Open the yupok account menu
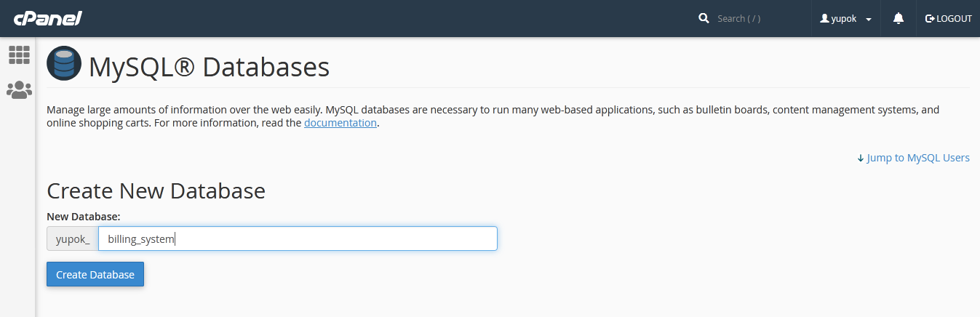The image size is (980, 317). coord(845,18)
